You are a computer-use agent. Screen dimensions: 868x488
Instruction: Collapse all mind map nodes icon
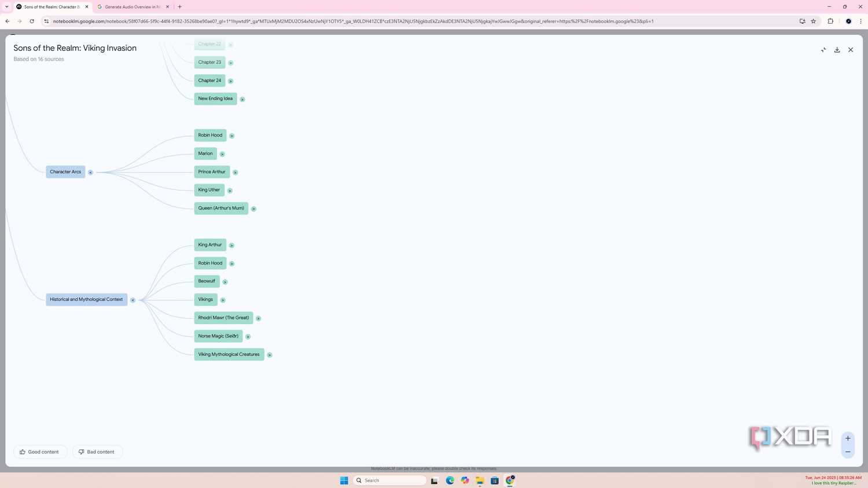tap(823, 50)
